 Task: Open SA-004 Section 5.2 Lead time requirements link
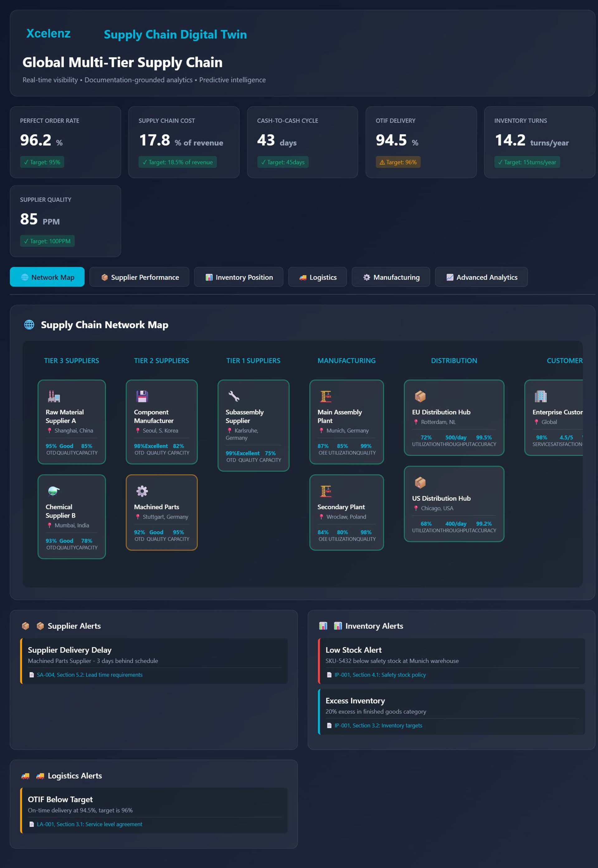click(x=90, y=675)
